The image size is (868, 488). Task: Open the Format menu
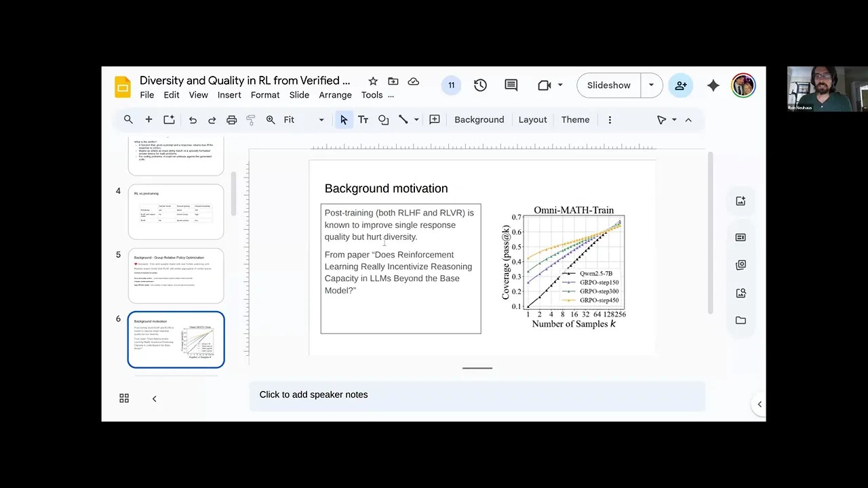click(x=265, y=95)
